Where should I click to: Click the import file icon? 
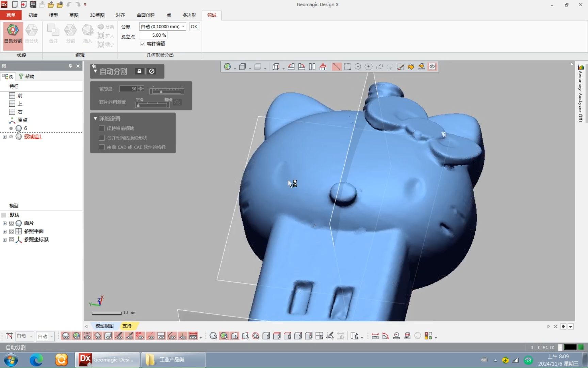click(x=24, y=4)
